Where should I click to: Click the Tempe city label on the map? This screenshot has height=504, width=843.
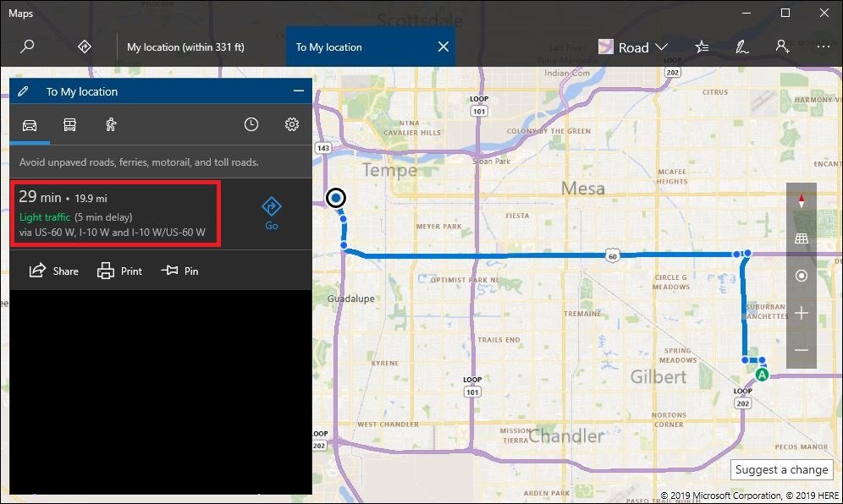[390, 170]
